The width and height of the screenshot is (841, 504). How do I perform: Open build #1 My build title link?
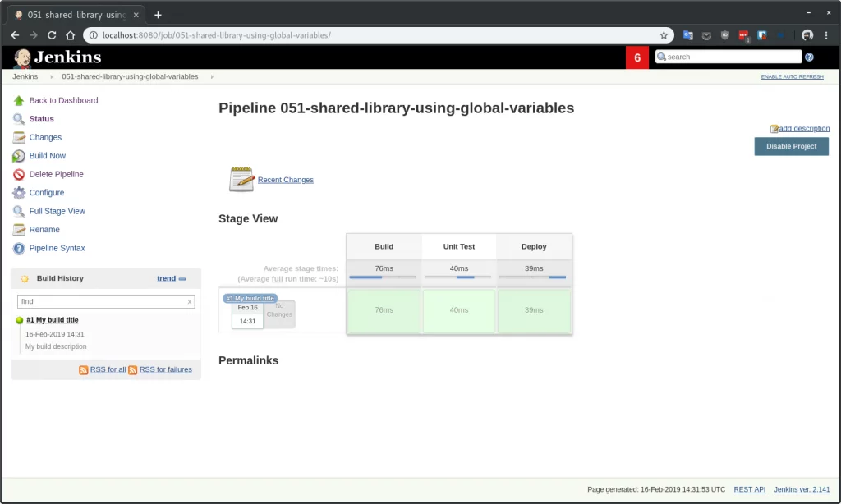[x=53, y=320]
